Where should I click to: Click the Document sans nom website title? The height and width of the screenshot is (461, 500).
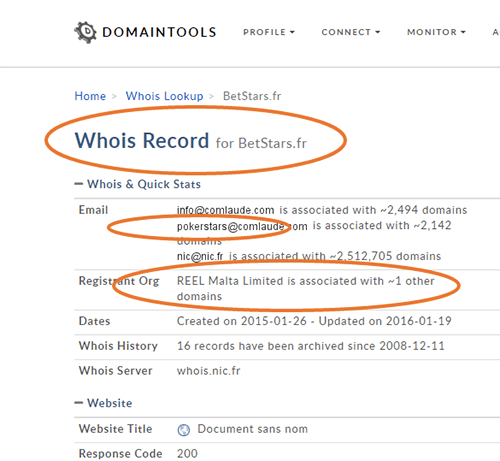tap(253, 429)
